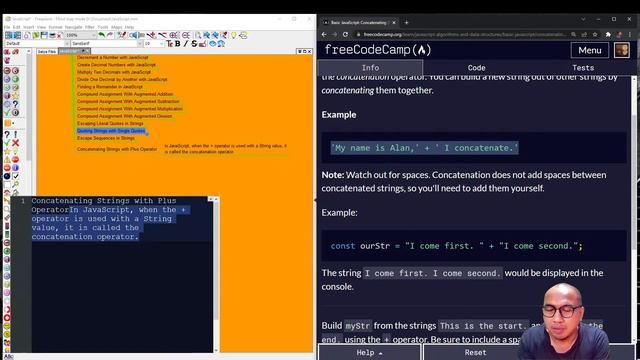Open the chrome tab search chevron

pyautogui.click(x=583, y=19)
